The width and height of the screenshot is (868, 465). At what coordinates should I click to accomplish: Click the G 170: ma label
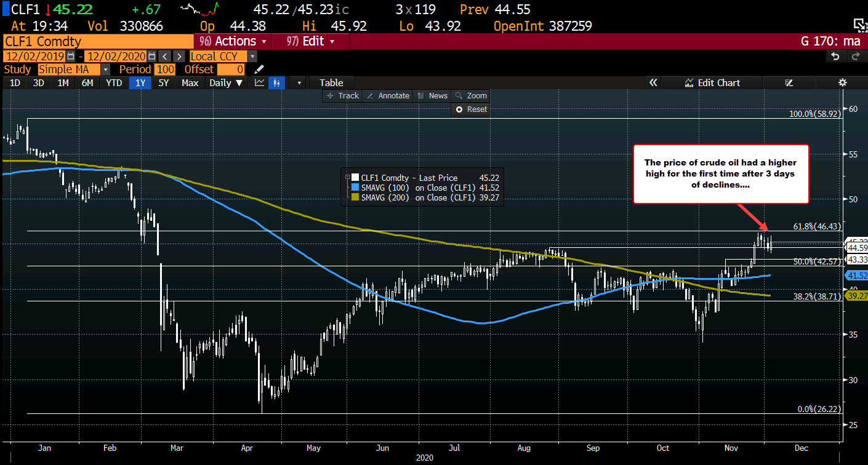click(x=830, y=42)
